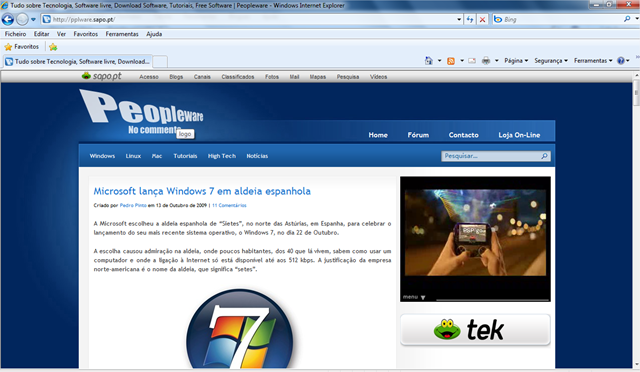Expand the address bar history dropdown
The image size is (640, 372).
459,19
